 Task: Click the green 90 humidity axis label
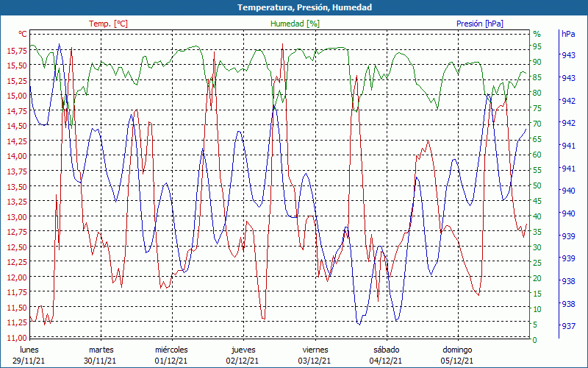[x=537, y=62]
